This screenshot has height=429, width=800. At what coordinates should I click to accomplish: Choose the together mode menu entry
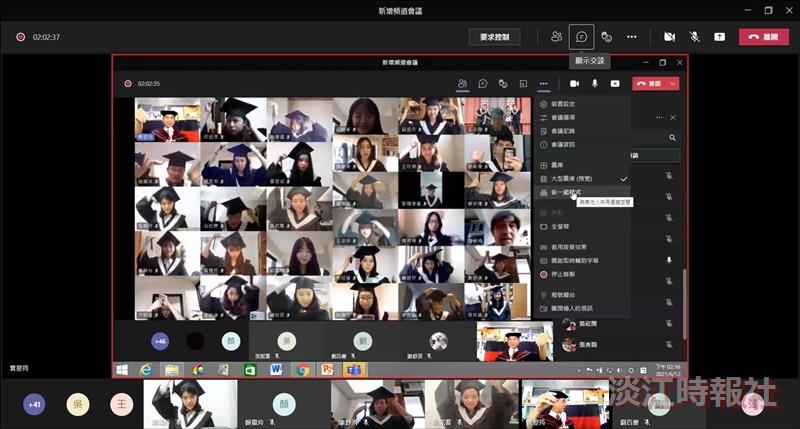[584, 192]
